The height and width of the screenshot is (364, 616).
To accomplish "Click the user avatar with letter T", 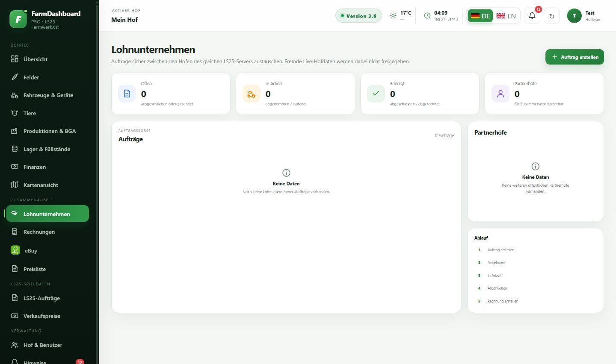I will click(x=574, y=16).
